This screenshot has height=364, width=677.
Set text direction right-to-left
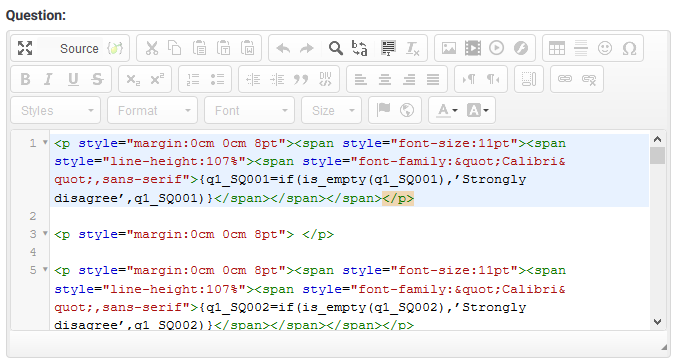493,79
